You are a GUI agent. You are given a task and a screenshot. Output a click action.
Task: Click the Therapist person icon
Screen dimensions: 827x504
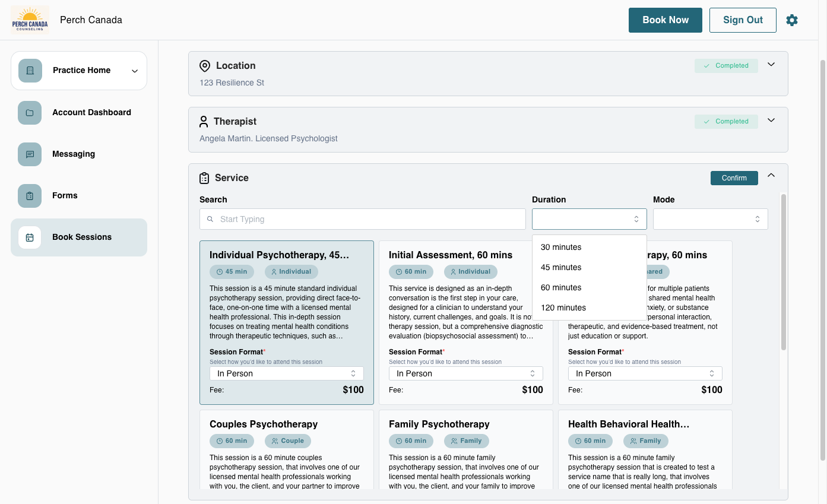(x=204, y=122)
